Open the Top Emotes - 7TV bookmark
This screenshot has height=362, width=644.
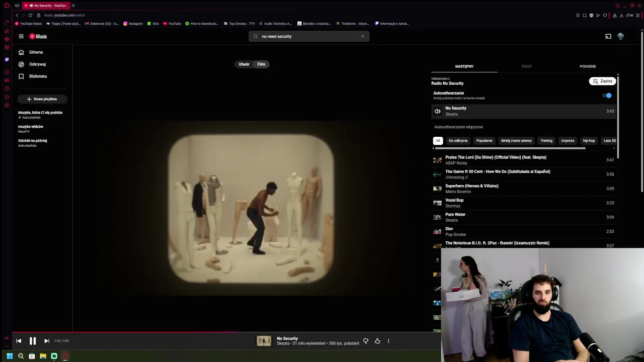click(239, 24)
